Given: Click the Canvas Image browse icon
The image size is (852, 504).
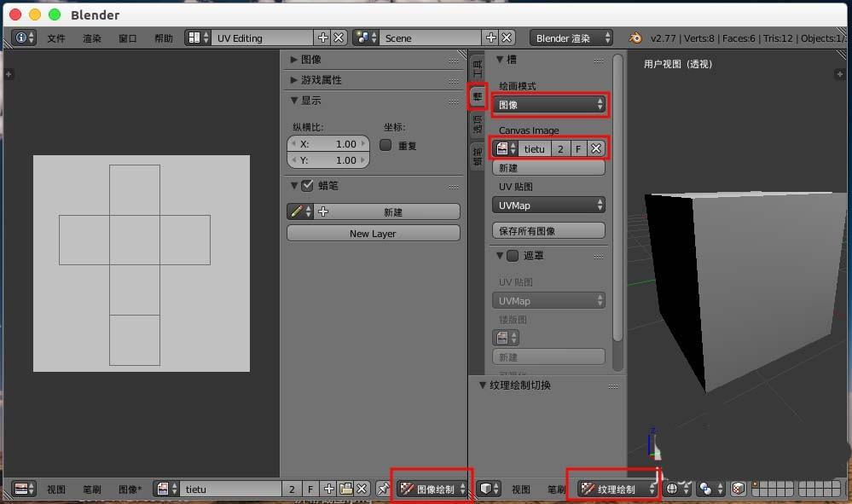Looking at the screenshot, I should tap(504, 148).
